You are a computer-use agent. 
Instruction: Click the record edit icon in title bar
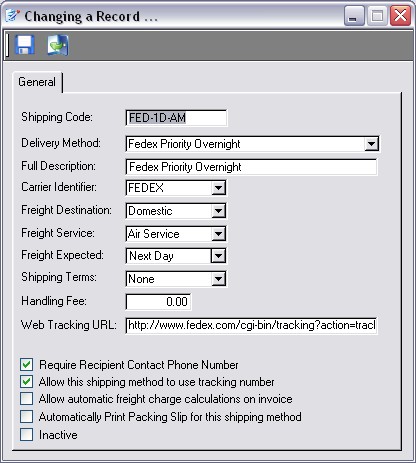[x=13, y=16]
